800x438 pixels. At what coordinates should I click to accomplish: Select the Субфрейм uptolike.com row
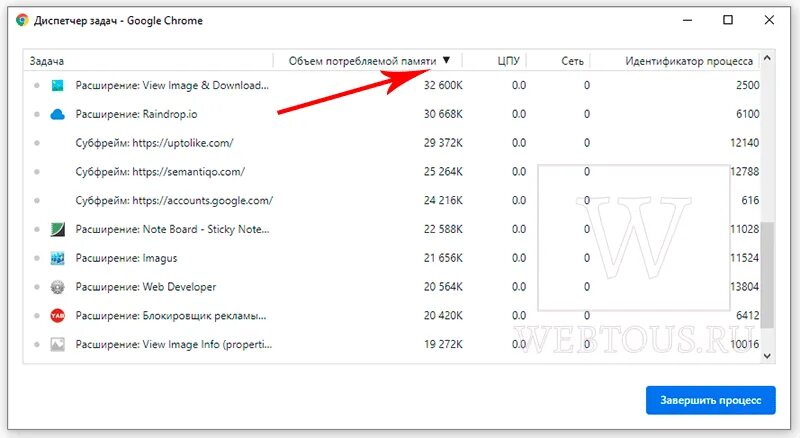(392, 143)
